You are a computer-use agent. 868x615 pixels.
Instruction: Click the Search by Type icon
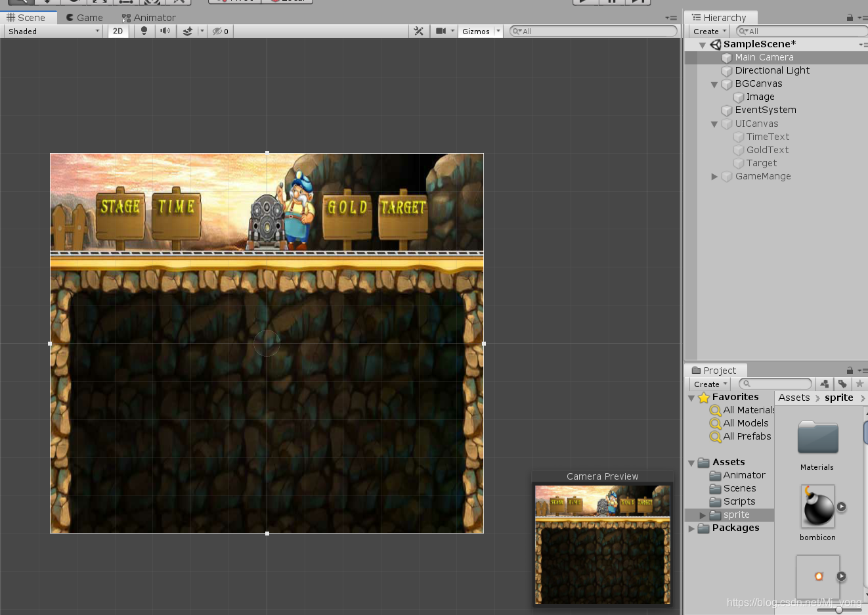825,384
